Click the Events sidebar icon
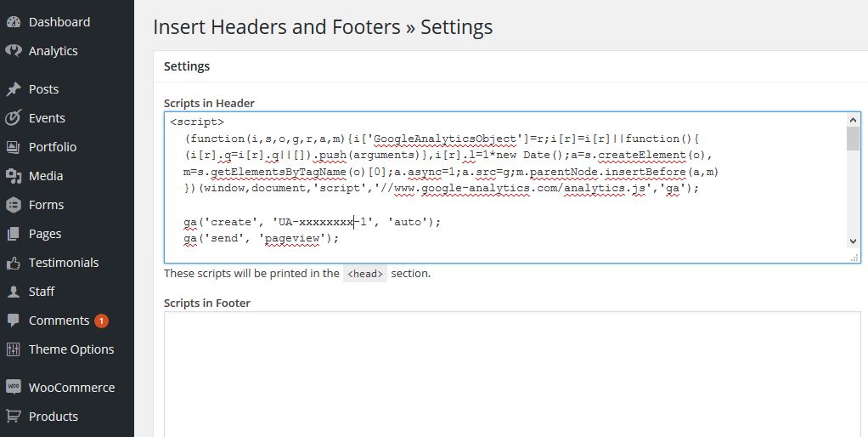 coord(14,118)
